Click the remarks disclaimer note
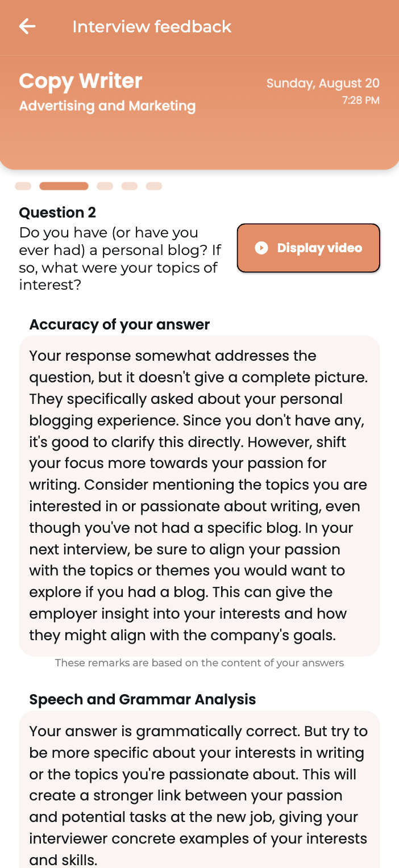The width and height of the screenshot is (399, 868). click(x=199, y=663)
